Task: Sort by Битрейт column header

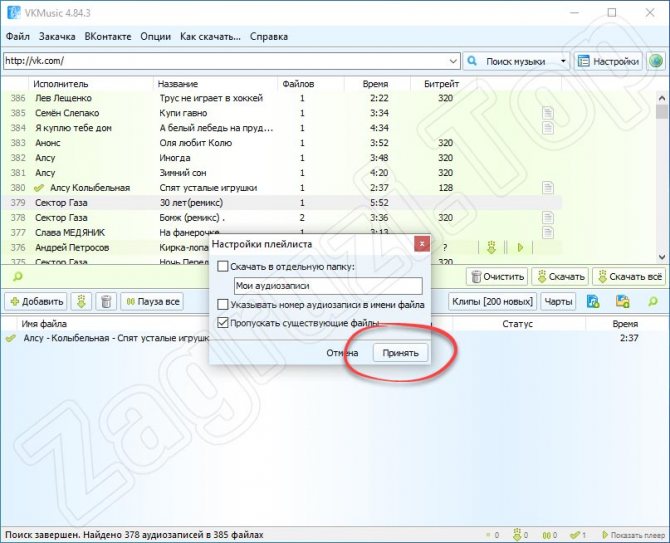Action: coord(441,84)
